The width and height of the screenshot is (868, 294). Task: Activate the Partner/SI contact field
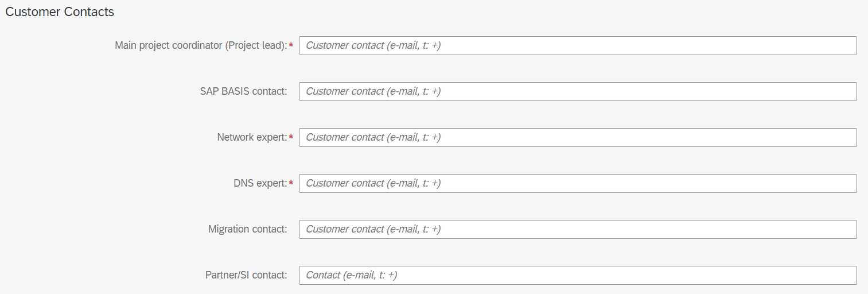[x=578, y=275]
